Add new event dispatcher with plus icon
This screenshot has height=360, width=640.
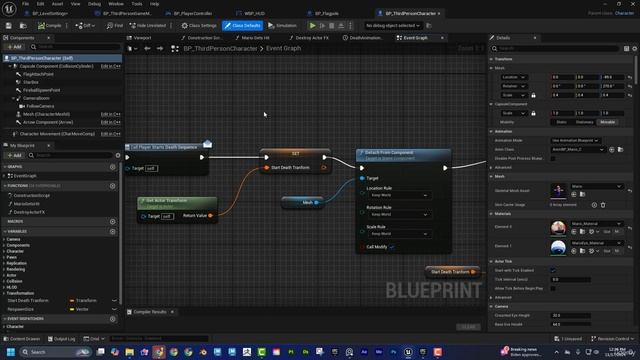[113, 319]
